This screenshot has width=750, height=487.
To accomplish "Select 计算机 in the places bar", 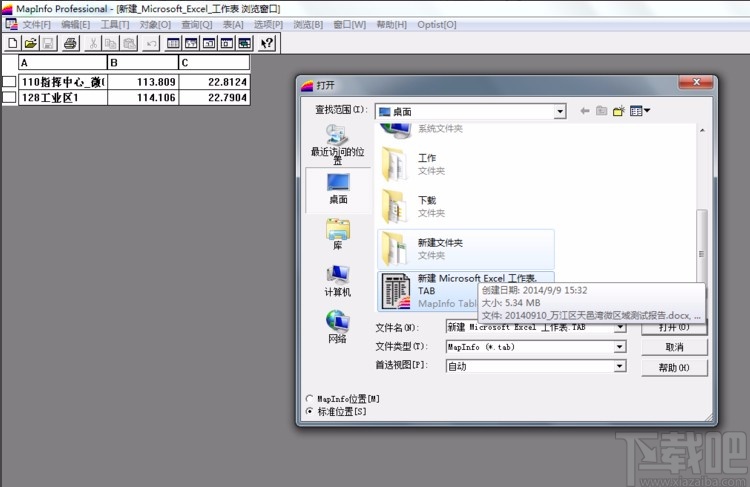I will coord(338,281).
